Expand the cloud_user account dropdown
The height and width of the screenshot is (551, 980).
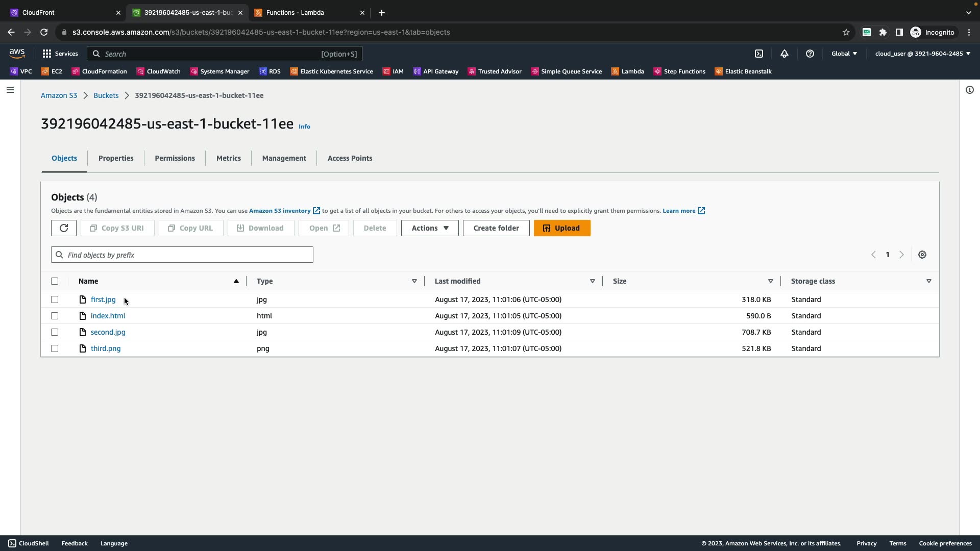[922, 54]
